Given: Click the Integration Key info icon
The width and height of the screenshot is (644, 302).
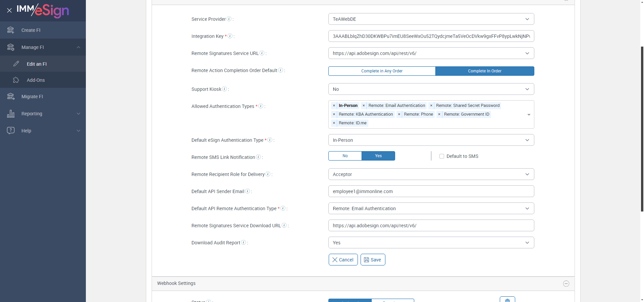Looking at the screenshot, I should pos(230,36).
